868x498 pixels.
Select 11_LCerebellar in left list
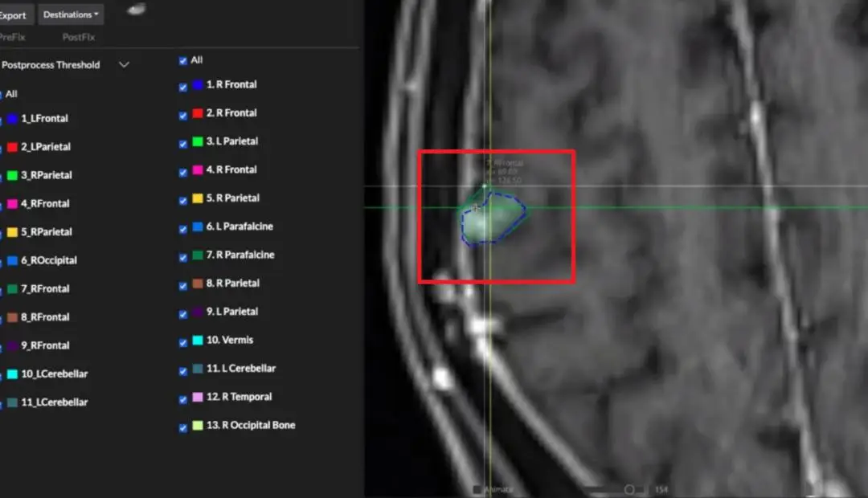[x=55, y=402]
